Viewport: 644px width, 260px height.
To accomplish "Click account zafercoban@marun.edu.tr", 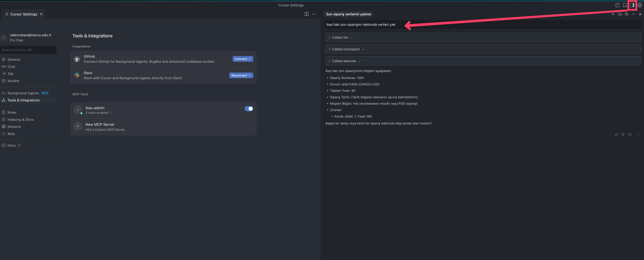I will (x=31, y=35).
